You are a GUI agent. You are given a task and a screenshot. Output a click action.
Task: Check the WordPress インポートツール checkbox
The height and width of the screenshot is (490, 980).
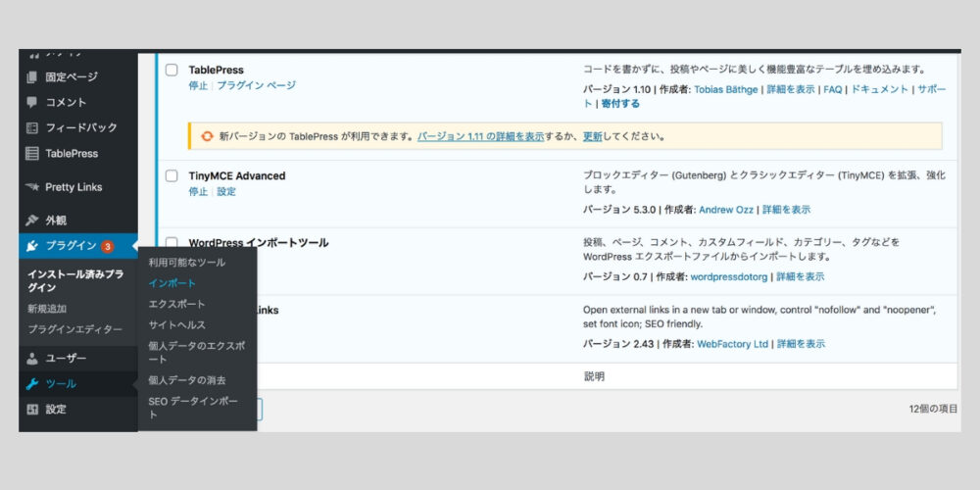[x=171, y=242]
